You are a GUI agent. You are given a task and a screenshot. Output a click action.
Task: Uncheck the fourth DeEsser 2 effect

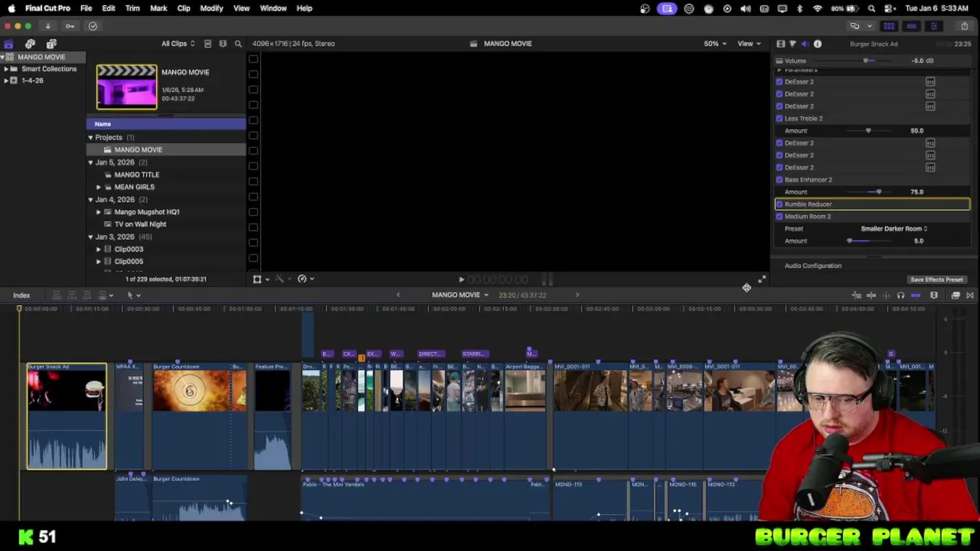779,143
